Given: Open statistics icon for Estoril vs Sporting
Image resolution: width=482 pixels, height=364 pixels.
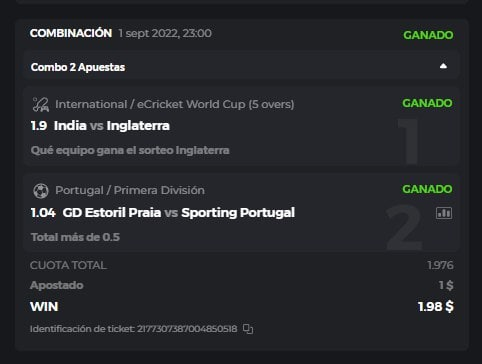Looking at the screenshot, I should pos(444,213).
